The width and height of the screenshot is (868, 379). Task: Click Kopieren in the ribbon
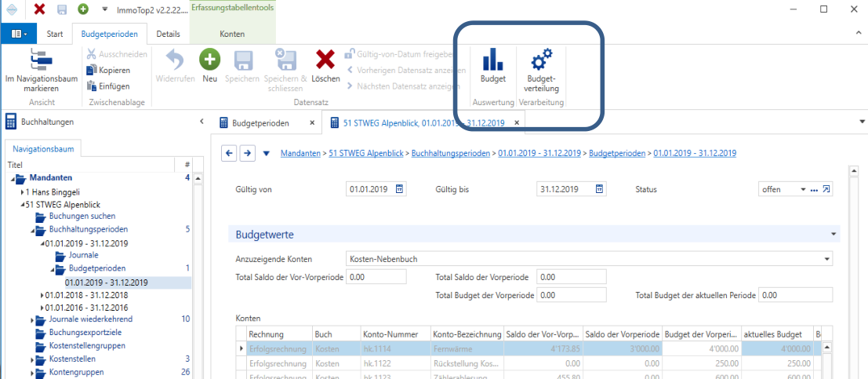pos(108,71)
